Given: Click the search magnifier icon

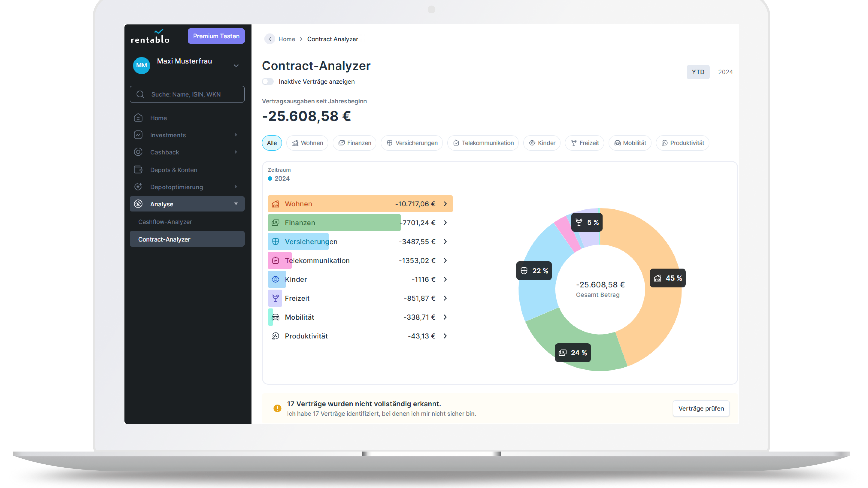Looking at the screenshot, I should pos(140,94).
